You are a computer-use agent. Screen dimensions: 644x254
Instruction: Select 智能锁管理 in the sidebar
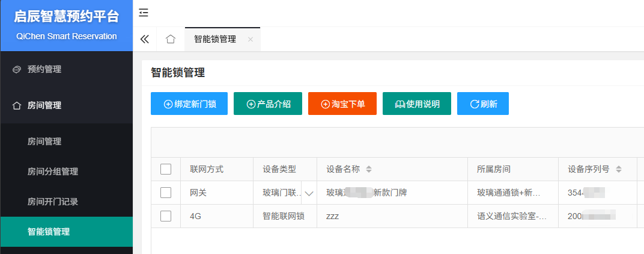click(67, 232)
